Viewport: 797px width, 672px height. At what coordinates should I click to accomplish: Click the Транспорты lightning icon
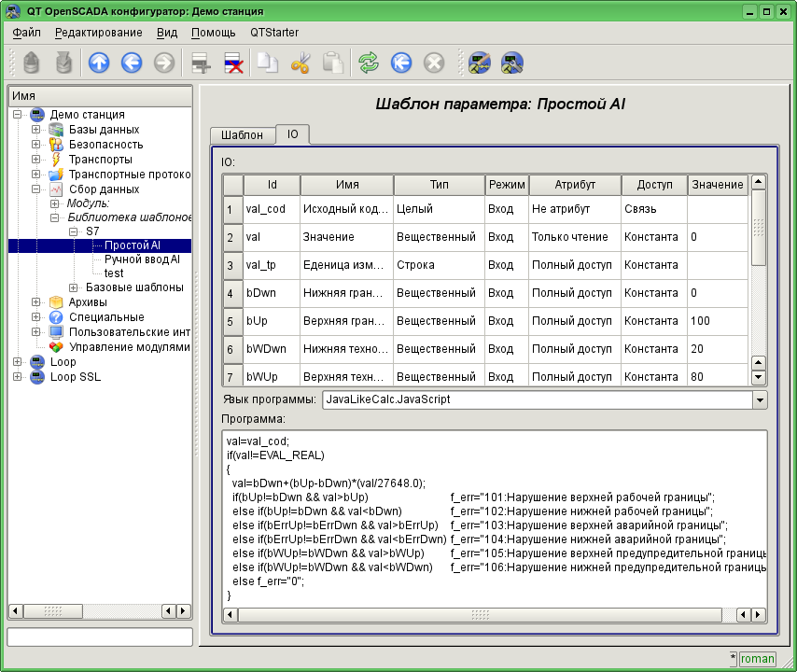(x=56, y=159)
